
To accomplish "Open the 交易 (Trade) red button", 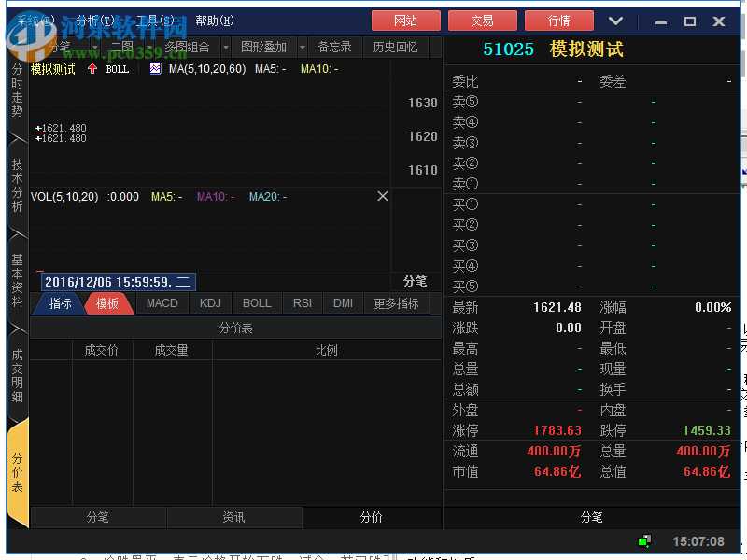I will click(482, 20).
